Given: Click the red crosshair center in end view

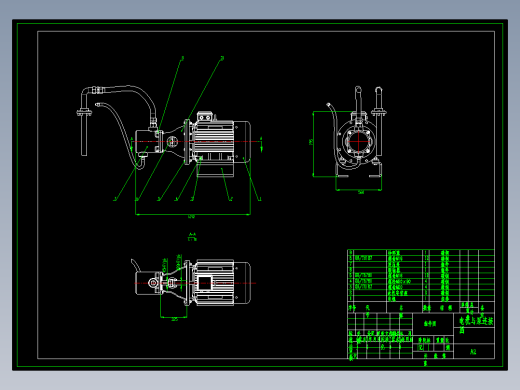Looking at the screenshot, I should coord(359,141).
